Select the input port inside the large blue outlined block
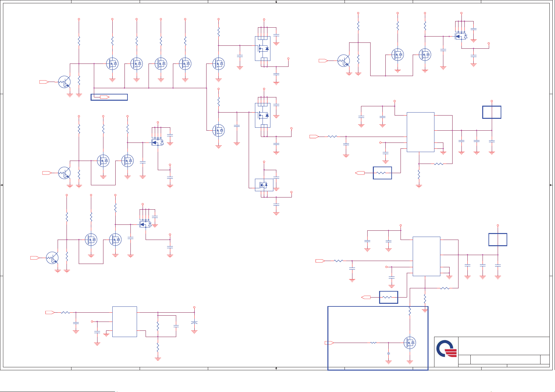 [x=329, y=343]
